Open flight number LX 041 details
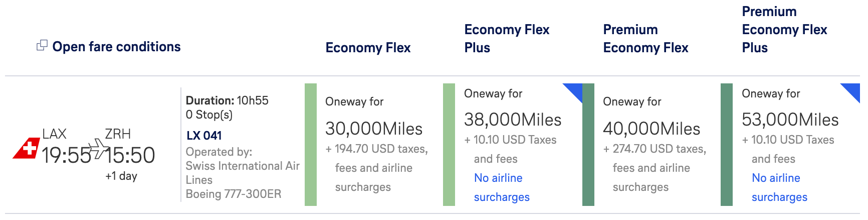 [204, 136]
